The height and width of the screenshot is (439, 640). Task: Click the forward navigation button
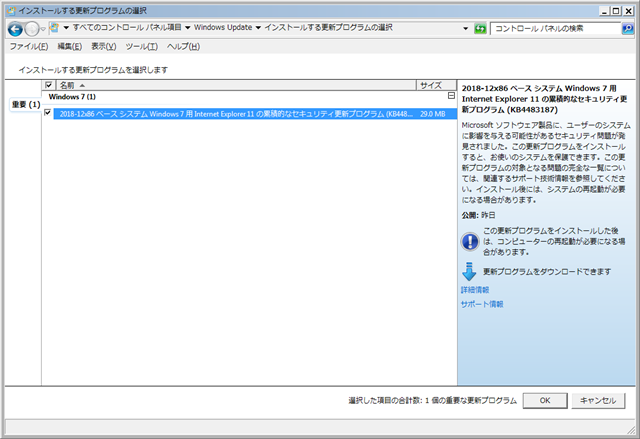tap(31, 29)
